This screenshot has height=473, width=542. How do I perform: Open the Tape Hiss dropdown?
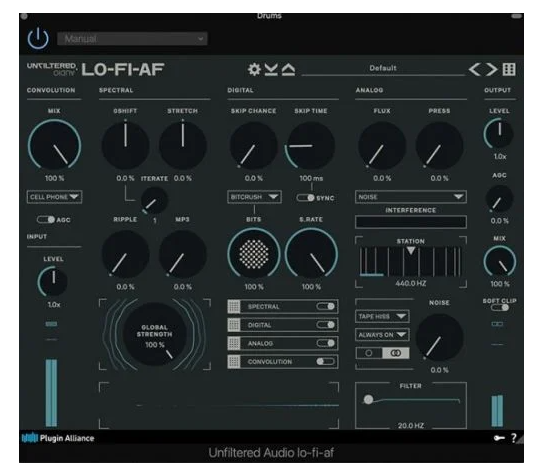pos(382,316)
